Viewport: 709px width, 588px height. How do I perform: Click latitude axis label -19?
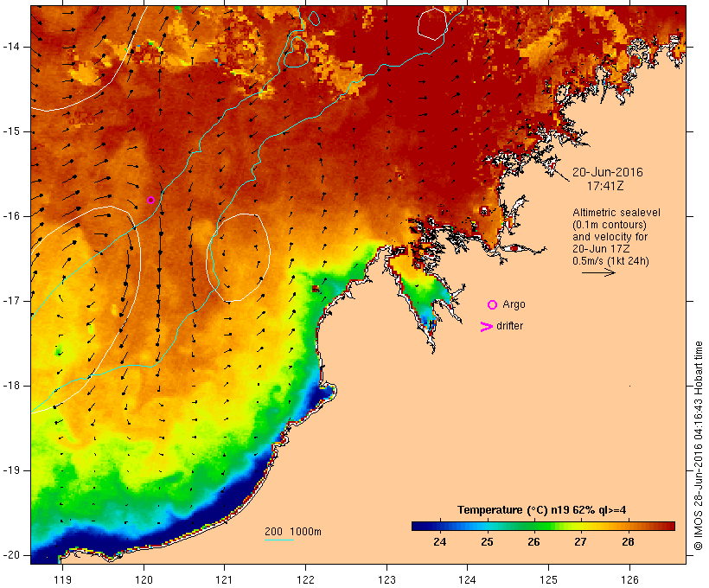click(x=11, y=470)
